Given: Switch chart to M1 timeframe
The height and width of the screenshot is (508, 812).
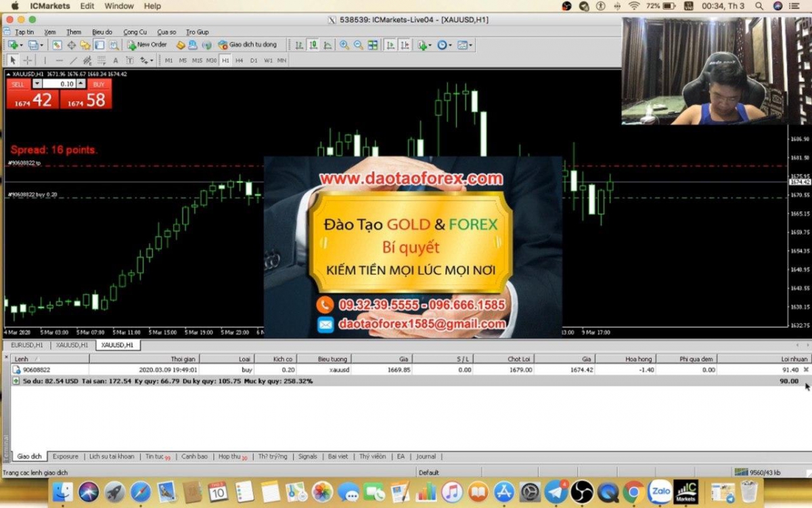Looking at the screenshot, I should [168, 60].
